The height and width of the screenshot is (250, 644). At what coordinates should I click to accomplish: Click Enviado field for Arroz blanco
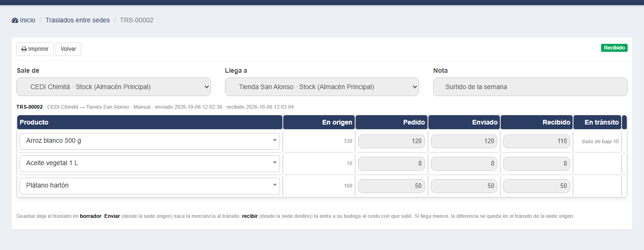pos(464,141)
